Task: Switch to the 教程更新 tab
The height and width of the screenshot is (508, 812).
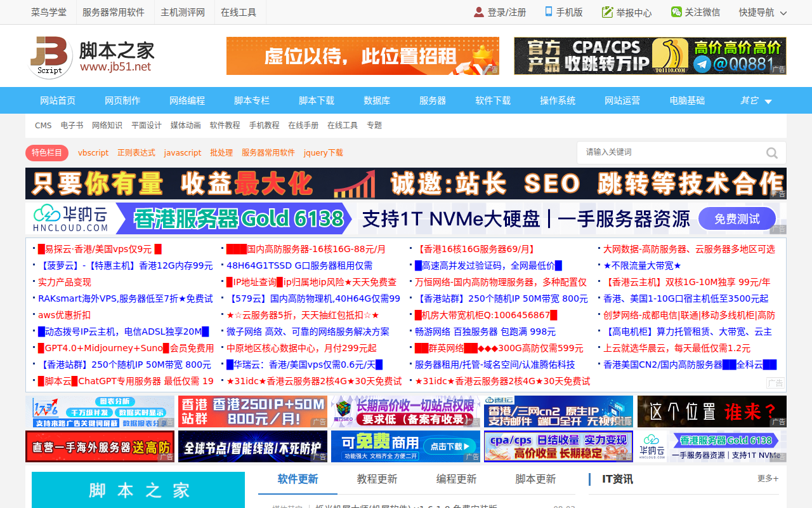Action: point(377,479)
